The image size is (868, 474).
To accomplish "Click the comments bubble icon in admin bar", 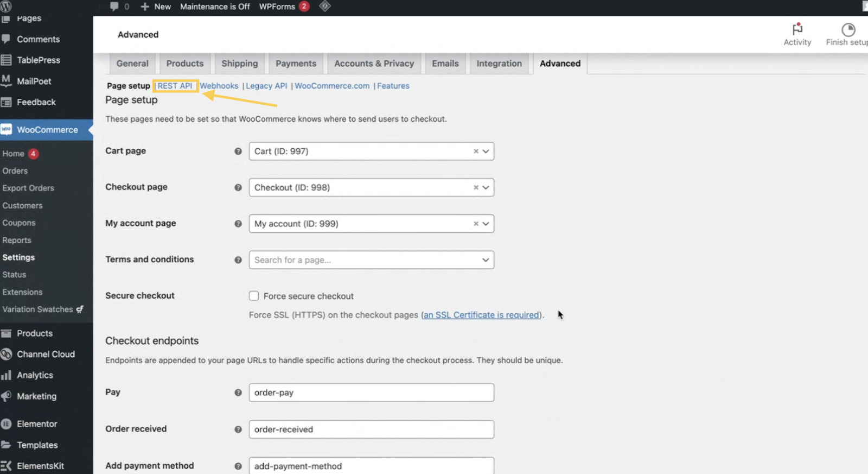I will coord(114,7).
